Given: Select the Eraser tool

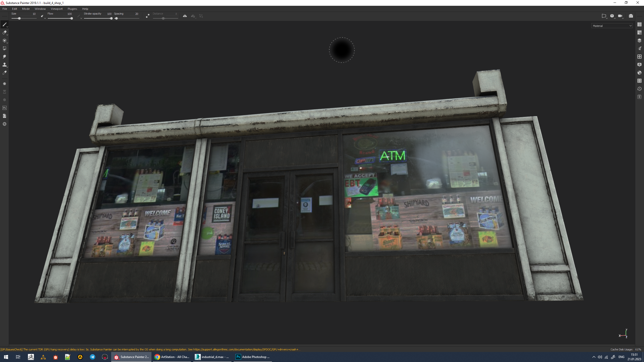Looking at the screenshot, I should 4,32.
